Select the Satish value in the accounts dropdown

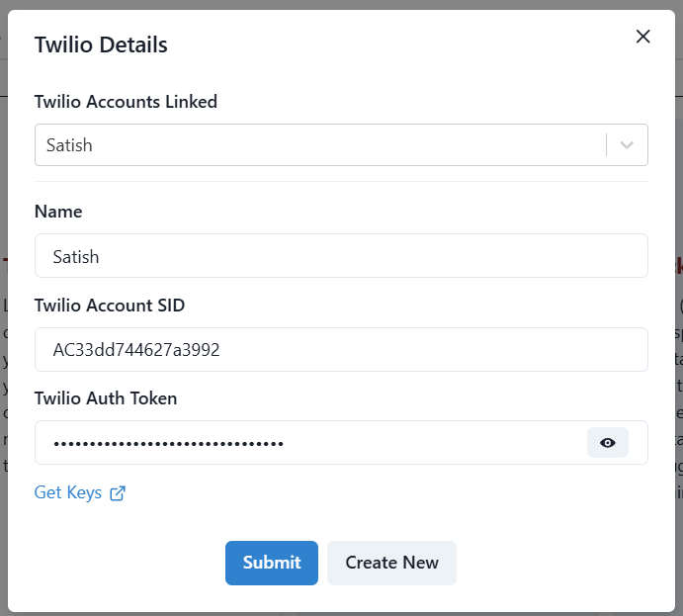click(69, 145)
